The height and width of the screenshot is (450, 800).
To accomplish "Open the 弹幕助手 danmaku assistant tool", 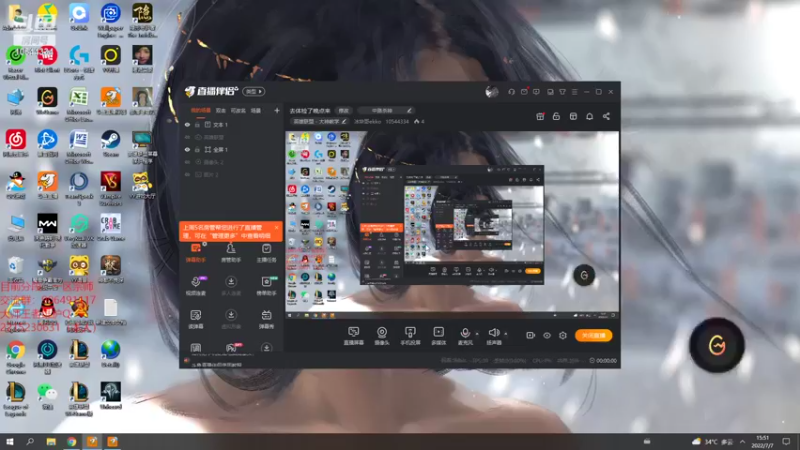I will click(x=195, y=253).
